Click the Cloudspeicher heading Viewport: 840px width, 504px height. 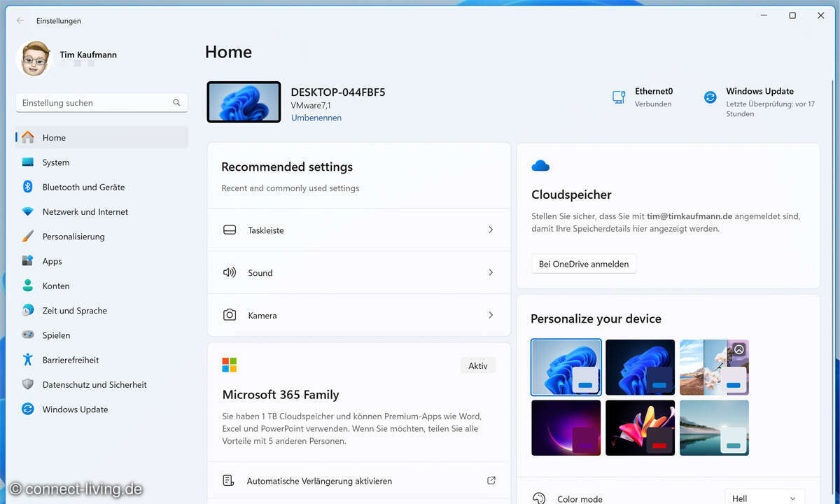pos(571,195)
